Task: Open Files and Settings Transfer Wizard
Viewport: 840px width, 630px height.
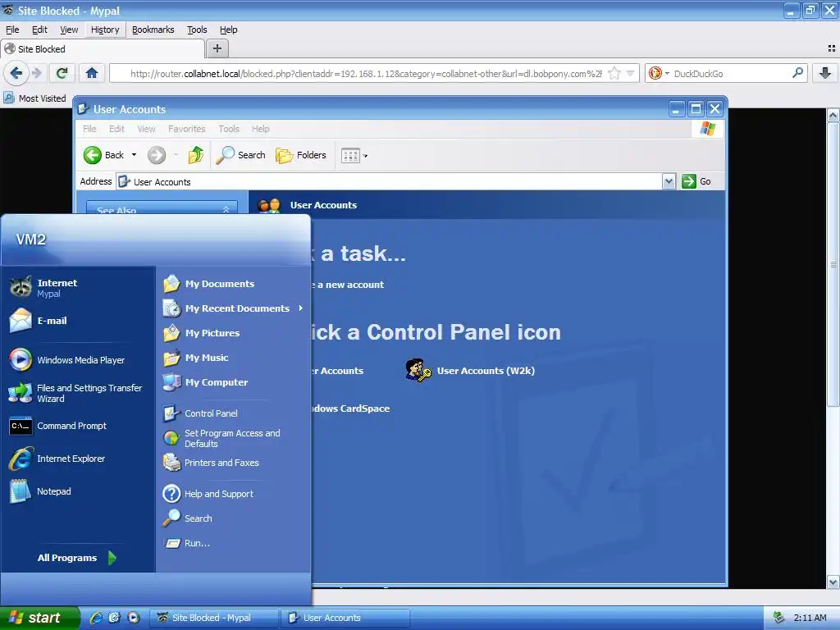Action: click(x=76, y=393)
